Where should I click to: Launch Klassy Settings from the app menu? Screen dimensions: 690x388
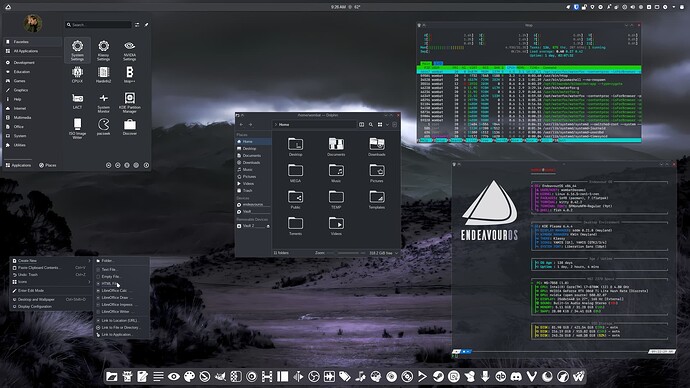[x=103, y=50]
